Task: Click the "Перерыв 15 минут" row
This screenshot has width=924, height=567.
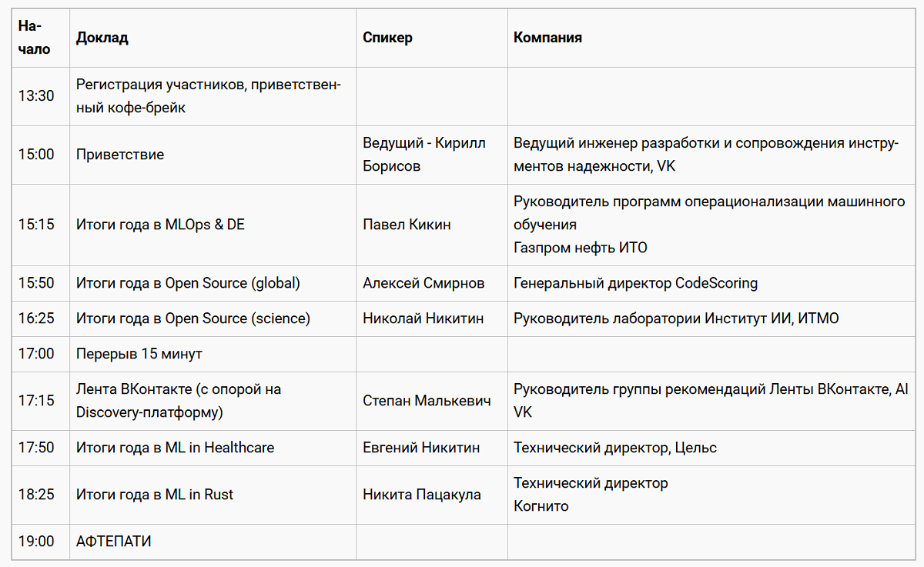Action: tap(139, 354)
